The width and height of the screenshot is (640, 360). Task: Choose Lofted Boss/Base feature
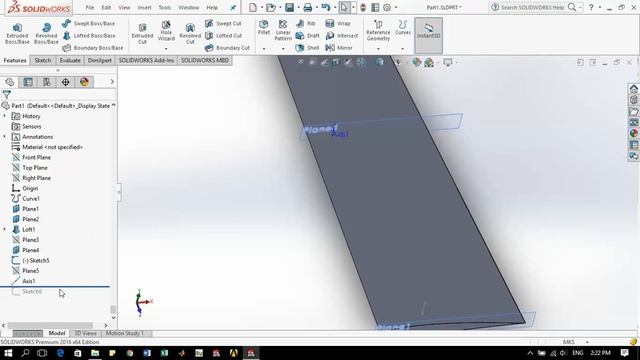[x=89, y=36]
